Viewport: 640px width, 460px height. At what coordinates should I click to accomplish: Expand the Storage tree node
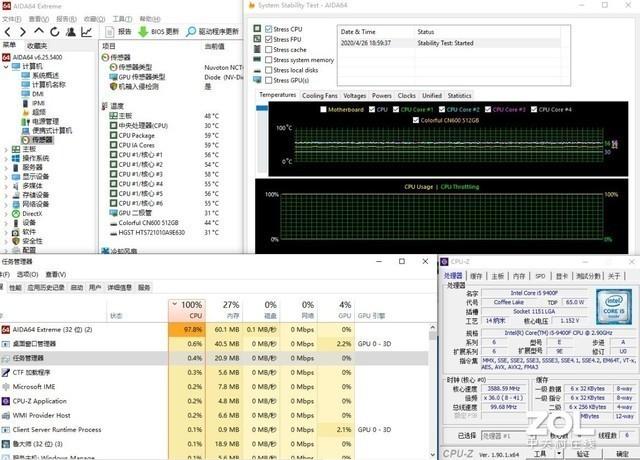pos(6,195)
